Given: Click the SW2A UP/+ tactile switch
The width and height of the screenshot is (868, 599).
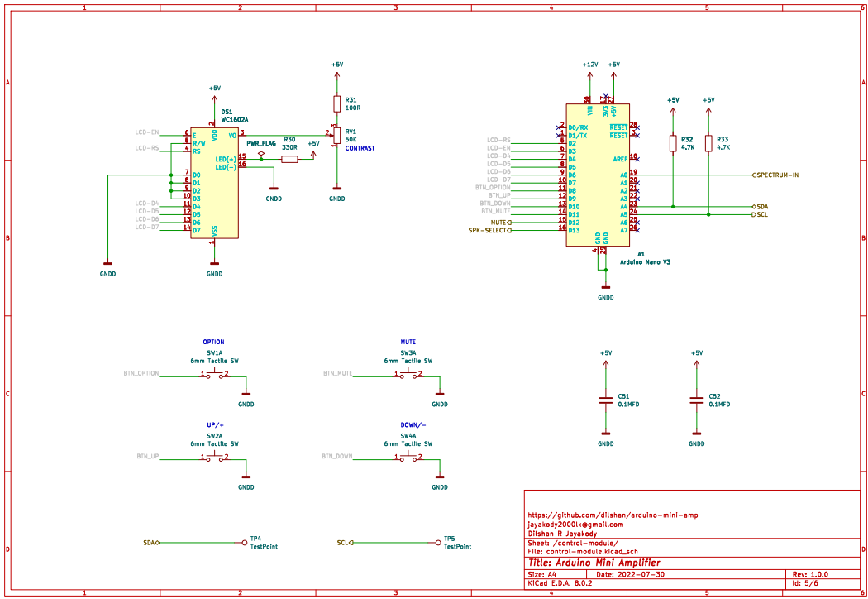Looking at the screenshot, I should coord(214,457).
